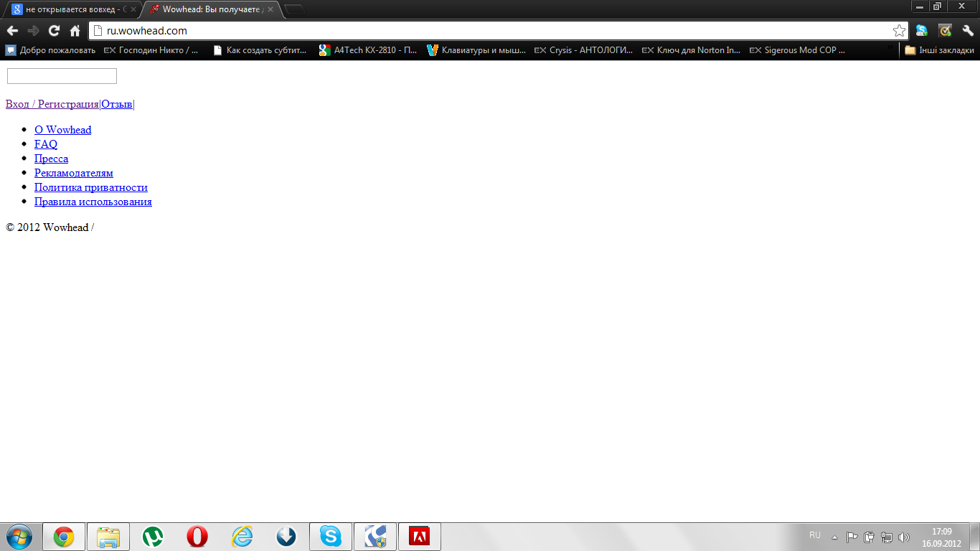Restore down the Chrome window
This screenshot has width=980, height=551.
tap(937, 6)
